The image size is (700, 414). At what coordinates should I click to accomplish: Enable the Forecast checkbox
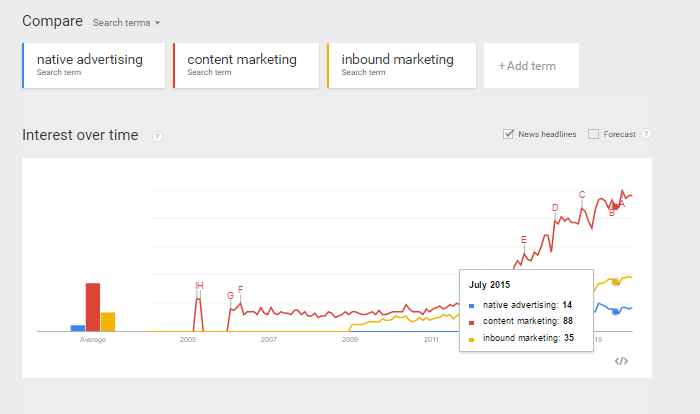(x=594, y=134)
